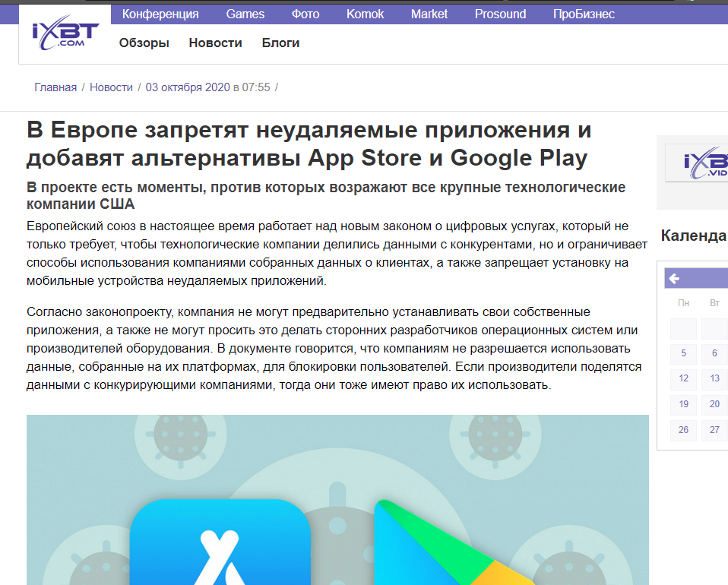Click the Новости breadcrumb link
728x585 pixels.
pos(111,87)
